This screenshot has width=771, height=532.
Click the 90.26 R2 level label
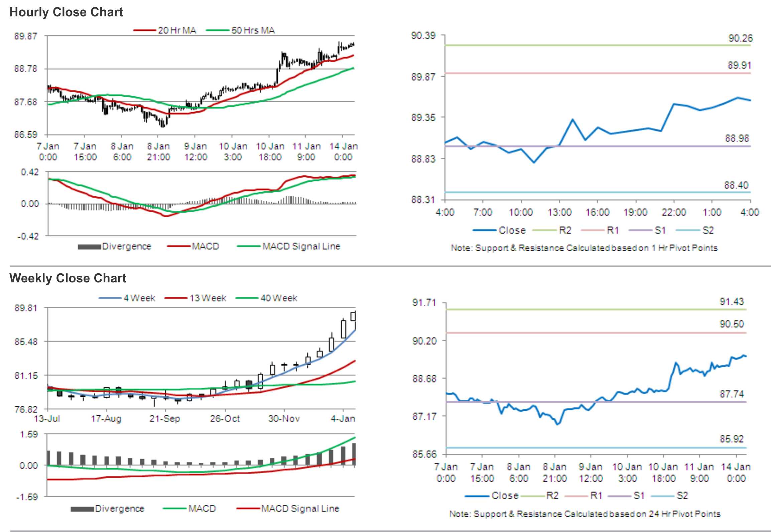coord(741,38)
